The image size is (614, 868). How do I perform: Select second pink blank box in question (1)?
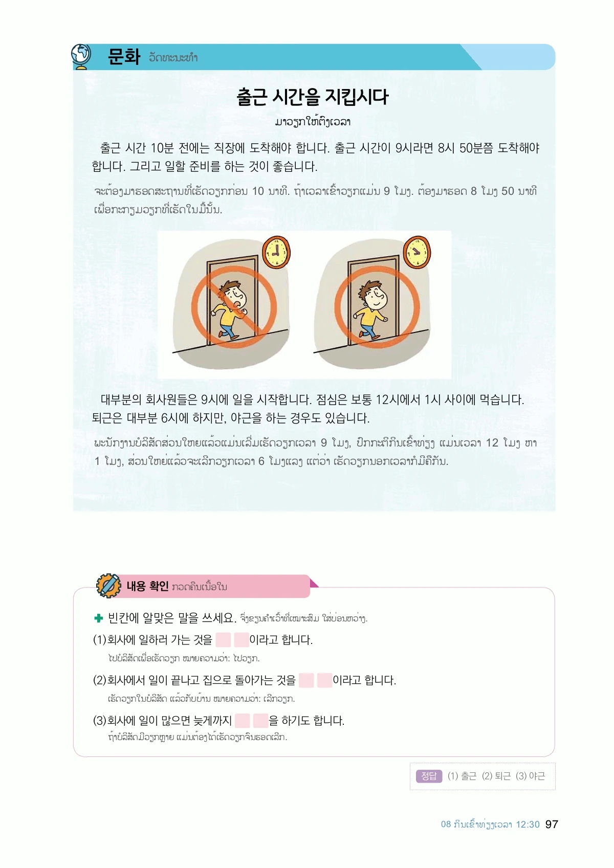coord(242,640)
